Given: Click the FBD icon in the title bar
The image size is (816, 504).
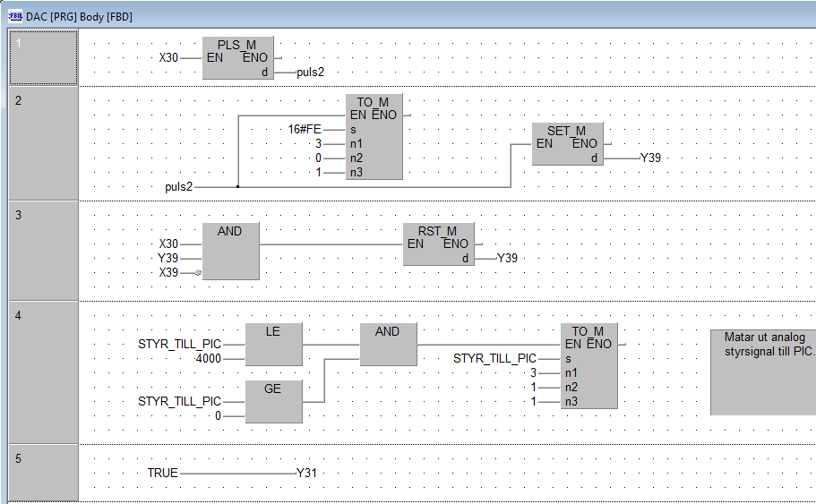Looking at the screenshot, I should [13, 16].
